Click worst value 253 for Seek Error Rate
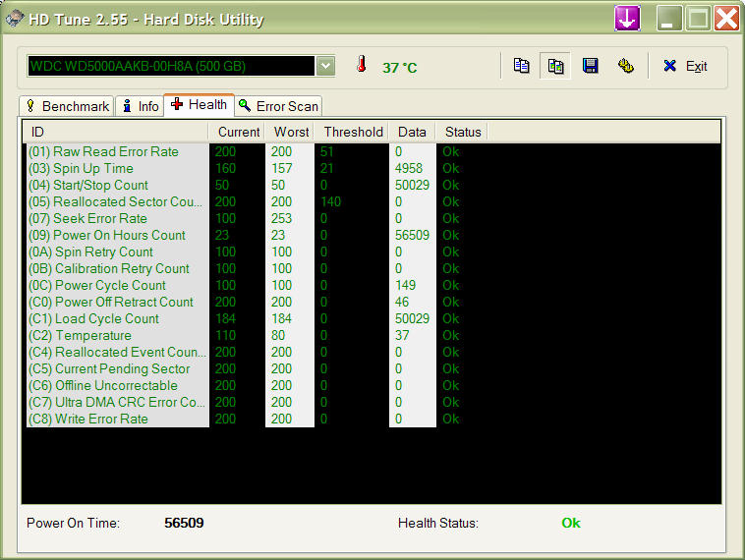 [x=281, y=218]
